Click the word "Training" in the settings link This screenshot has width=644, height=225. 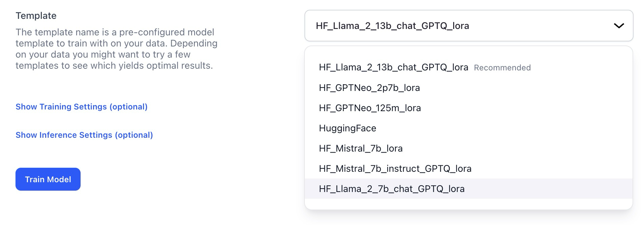[55, 107]
